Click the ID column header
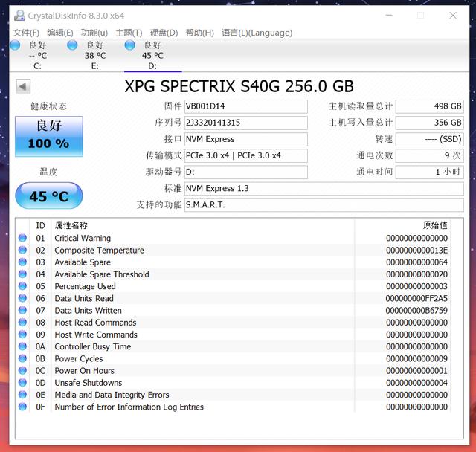476x452 pixels. pos(40,225)
